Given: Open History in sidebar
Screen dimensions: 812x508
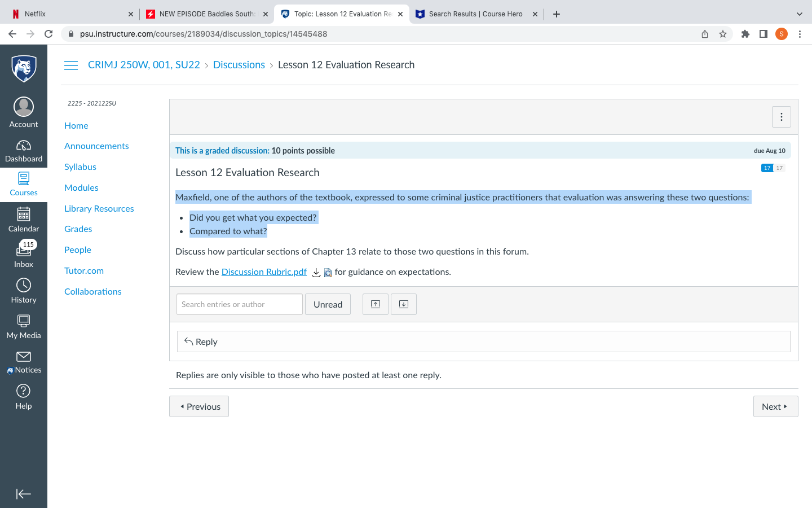Looking at the screenshot, I should coord(24,291).
